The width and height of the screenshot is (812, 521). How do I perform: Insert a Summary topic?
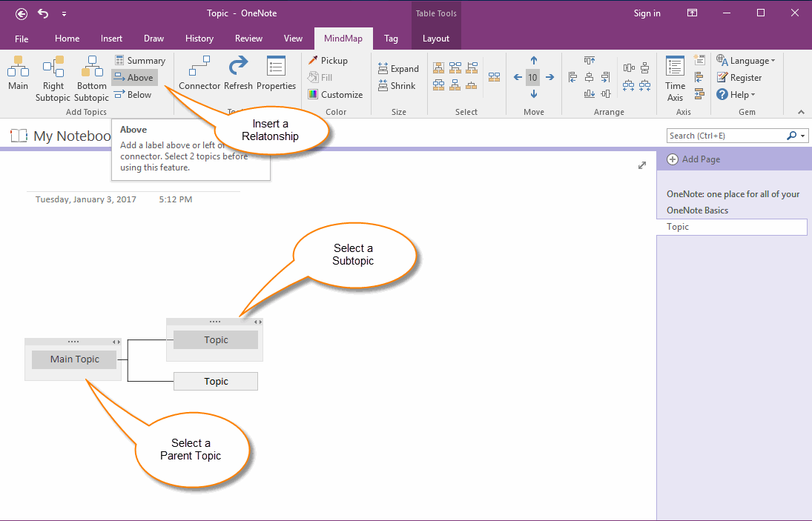point(140,61)
